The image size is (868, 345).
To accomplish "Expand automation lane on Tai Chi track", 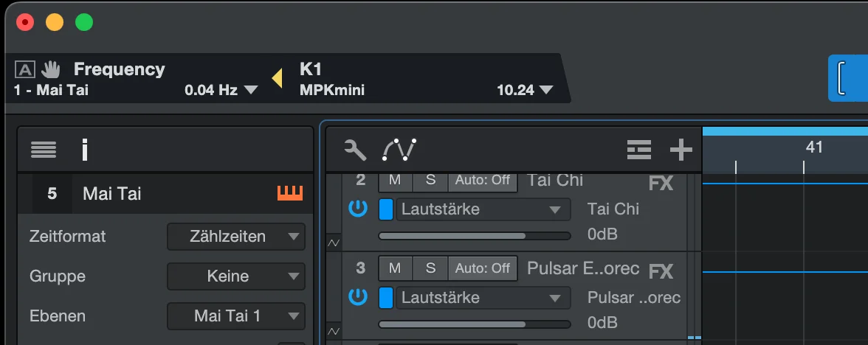I will click(x=334, y=243).
